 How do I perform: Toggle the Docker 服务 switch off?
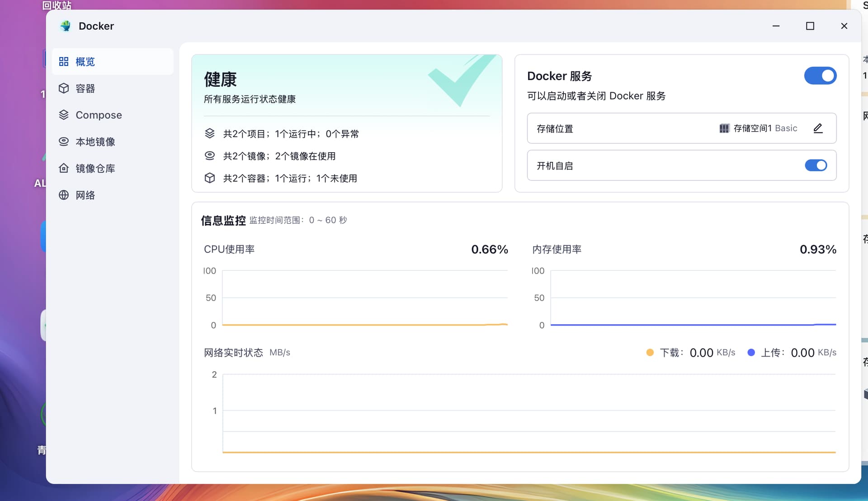coord(820,76)
